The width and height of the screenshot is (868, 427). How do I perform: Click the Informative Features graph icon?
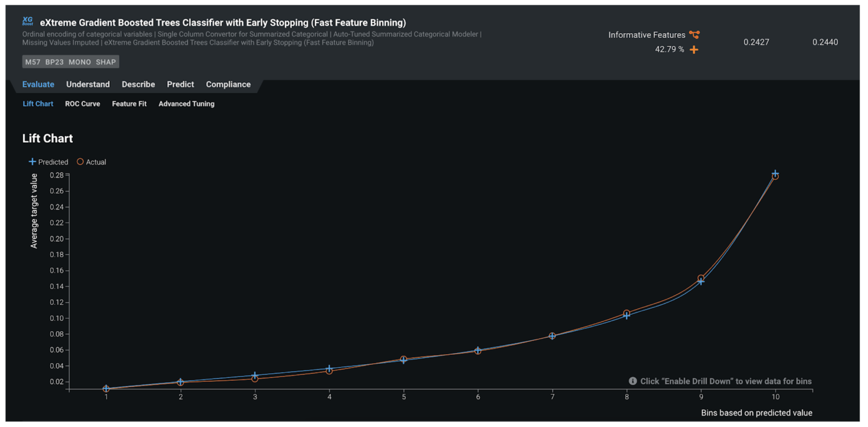point(694,35)
